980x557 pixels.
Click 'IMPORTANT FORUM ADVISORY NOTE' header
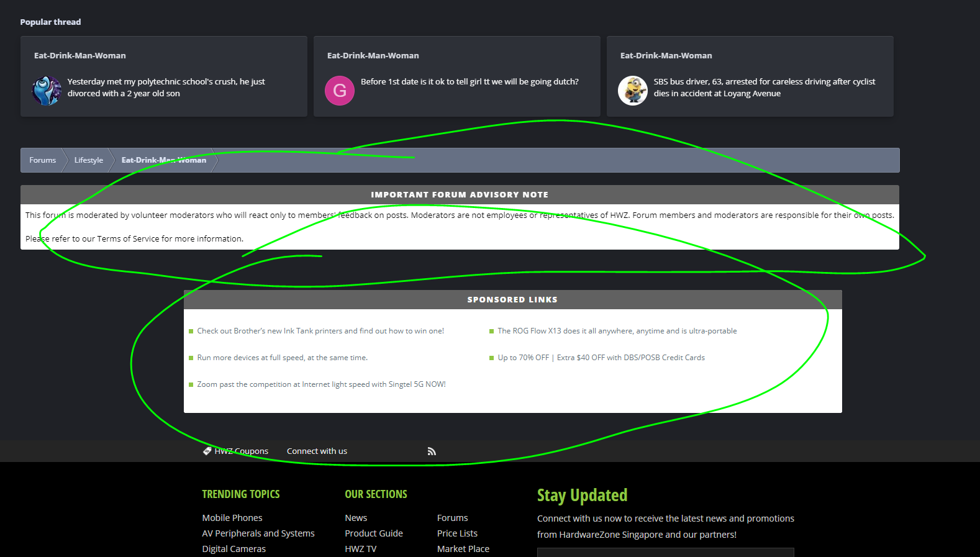460,194
